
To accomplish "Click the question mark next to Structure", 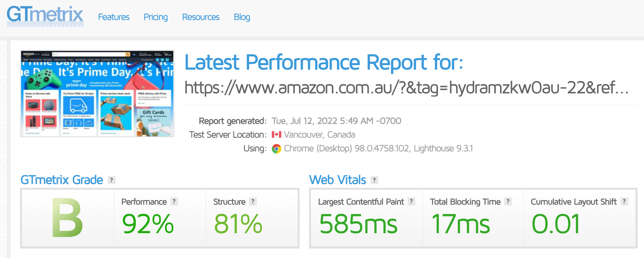I will [253, 202].
